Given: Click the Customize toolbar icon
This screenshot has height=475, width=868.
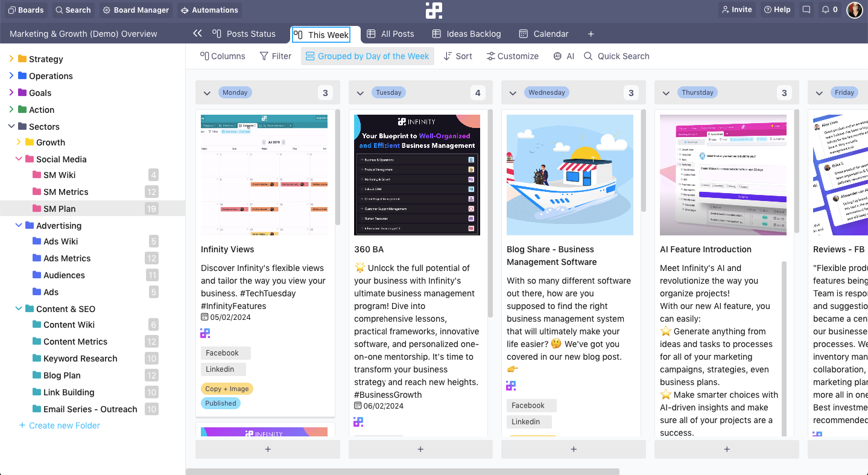Looking at the screenshot, I should [492, 56].
